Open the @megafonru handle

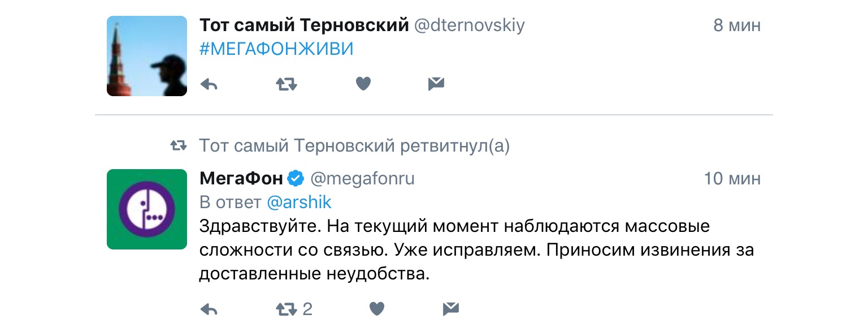[x=362, y=179]
